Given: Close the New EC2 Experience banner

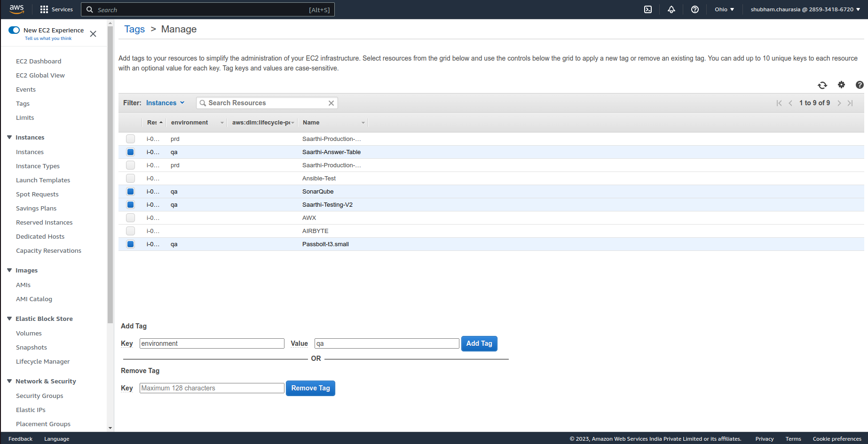Looking at the screenshot, I should tap(93, 34).
